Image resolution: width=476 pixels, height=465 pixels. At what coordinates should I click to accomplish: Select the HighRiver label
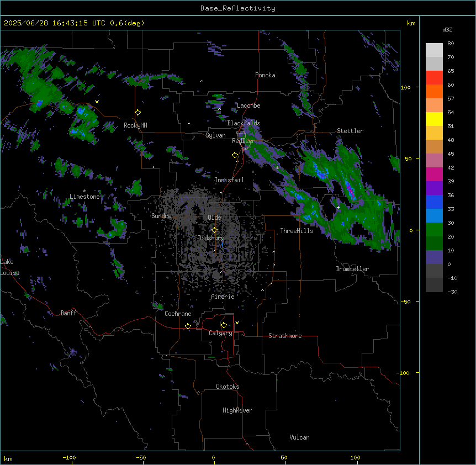click(x=237, y=410)
